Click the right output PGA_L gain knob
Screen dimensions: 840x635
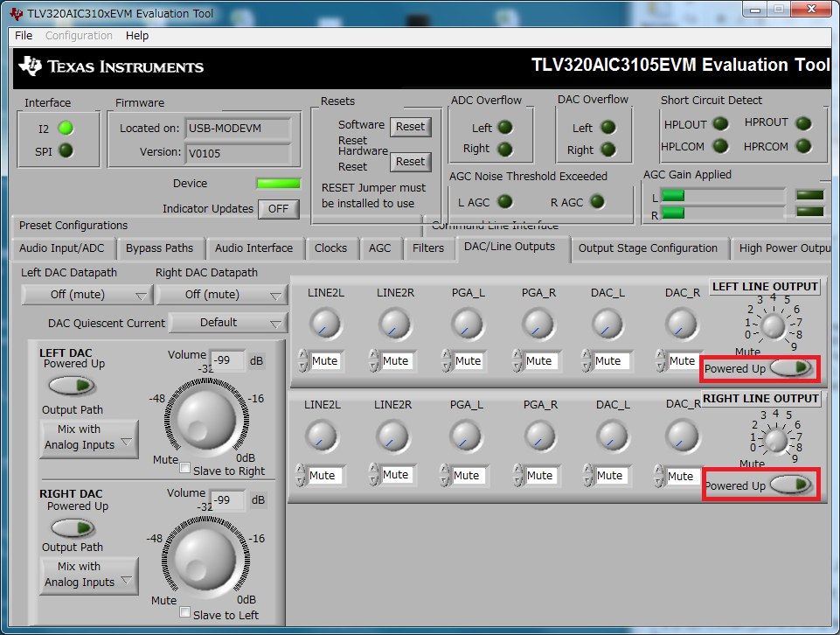[x=465, y=436]
